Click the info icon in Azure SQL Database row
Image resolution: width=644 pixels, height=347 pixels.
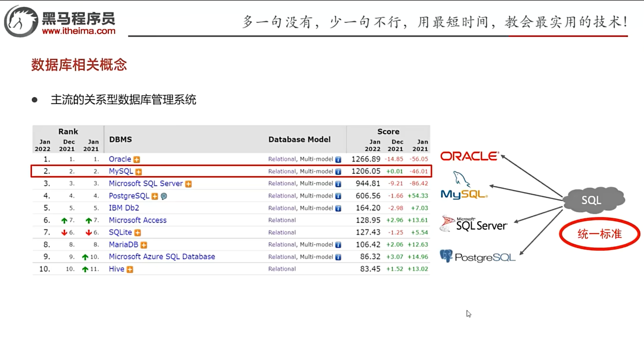[x=338, y=257]
